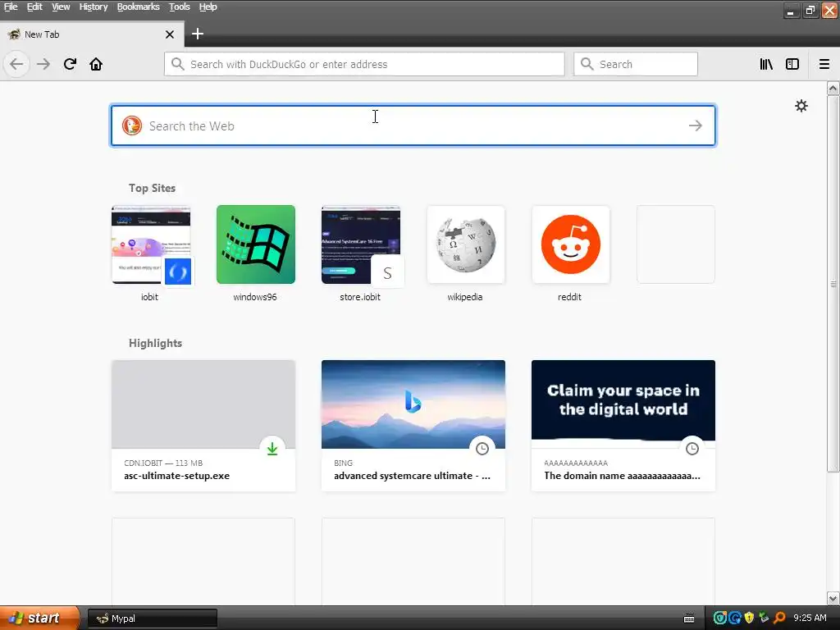840x630 pixels.
Task: Open new tab page settings gear
Action: tap(801, 106)
